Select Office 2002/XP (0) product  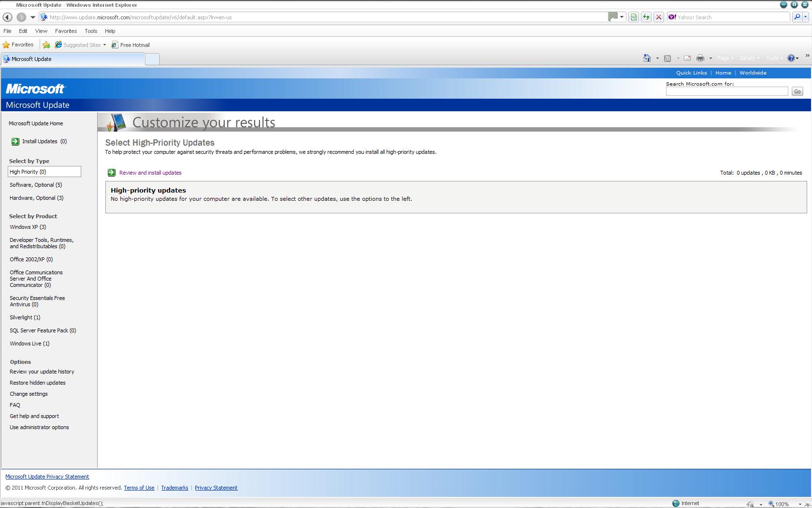tap(31, 259)
